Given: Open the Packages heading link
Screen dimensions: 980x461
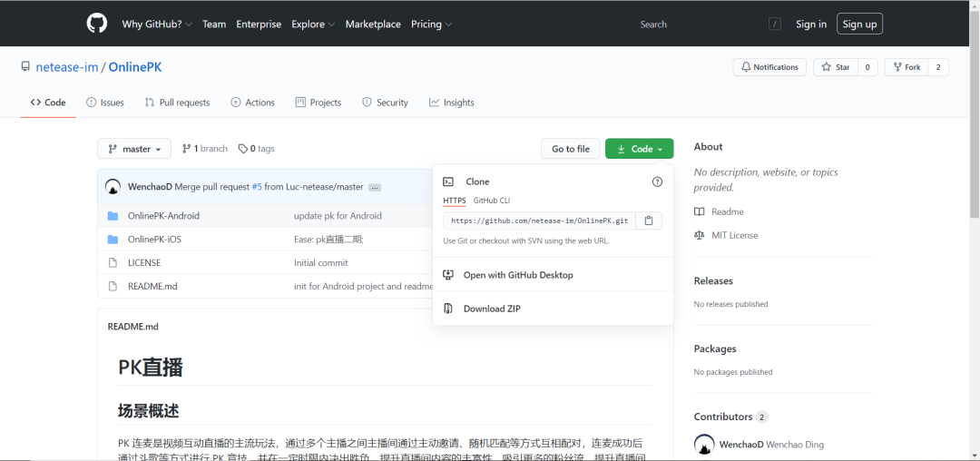Looking at the screenshot, I should pyautogui.click(x=715, y=348).
